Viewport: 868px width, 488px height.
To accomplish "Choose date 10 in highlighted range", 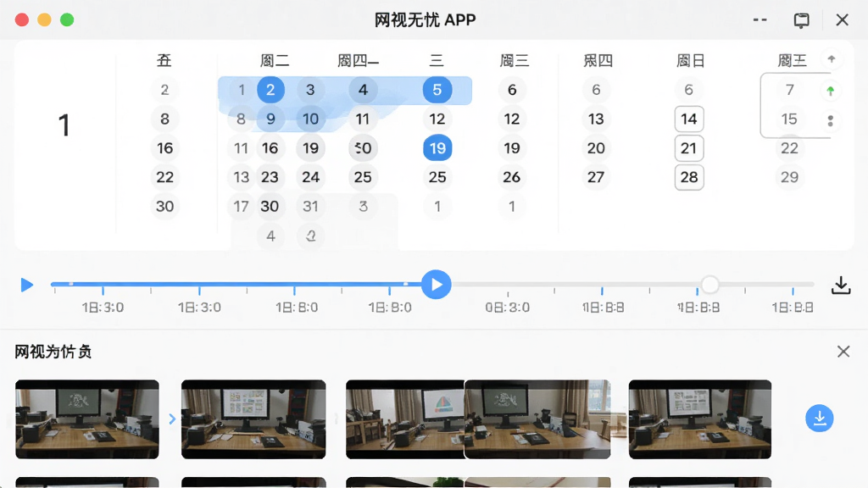I will click(x=310, y=119).
